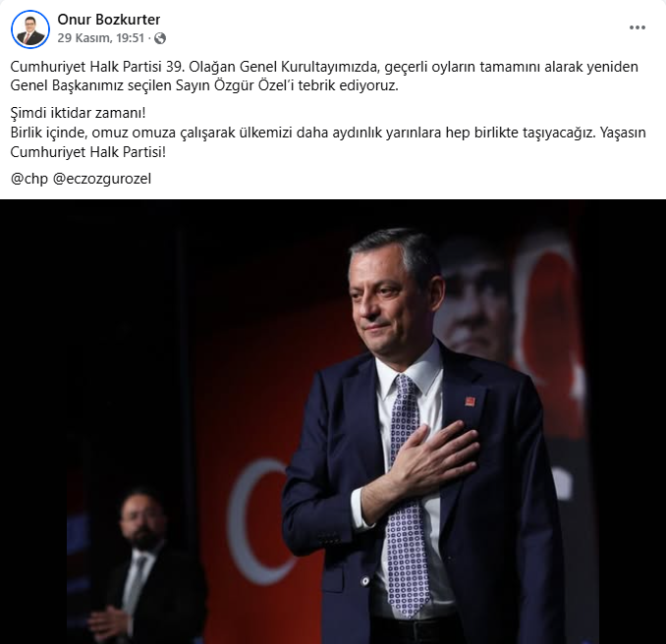This screenshot has width=666, height=644.
Task: Click the @eczozgurozel mention
Action: 102,179
